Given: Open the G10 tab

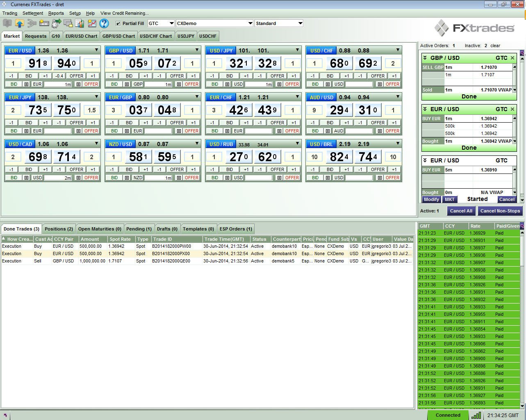Looking at the screenshot, I should coord(56,36).
